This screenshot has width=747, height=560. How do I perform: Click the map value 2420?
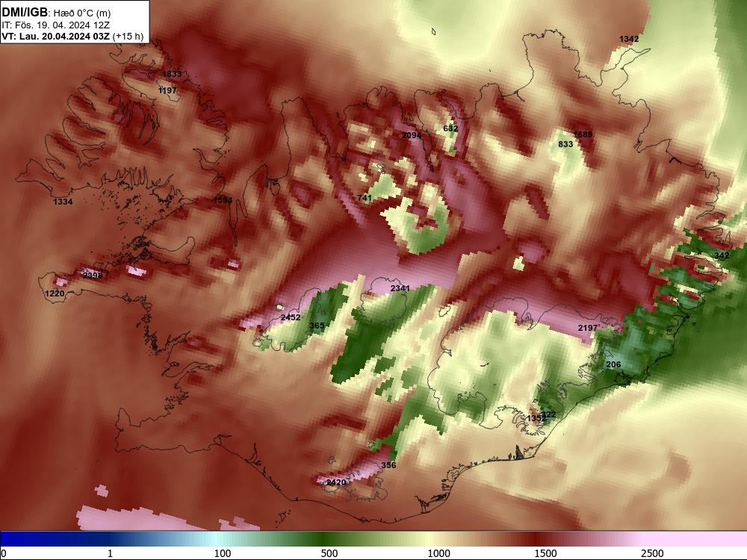pyautogui.click(x=336, y=482)
